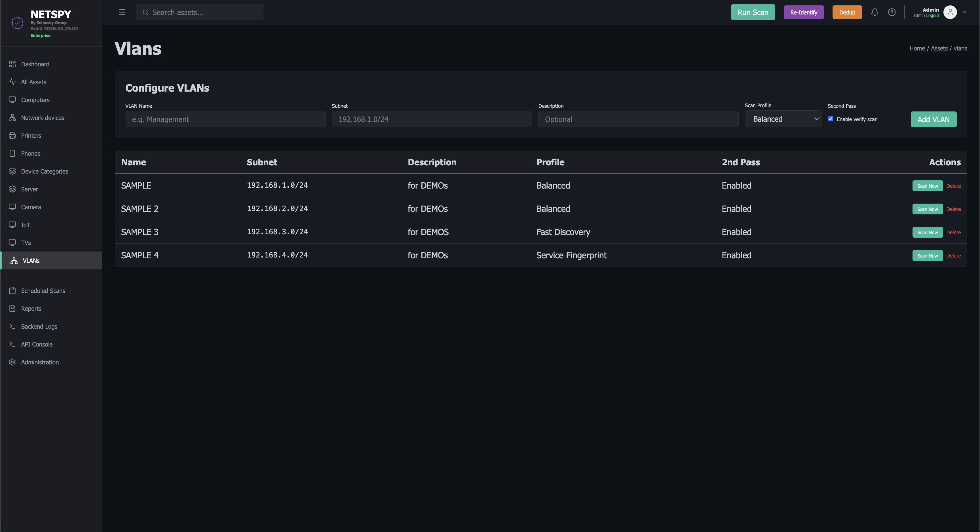This screenshot has width=980, height=532.
Task: Focus the Search assets field
Action: coord(199,12)
